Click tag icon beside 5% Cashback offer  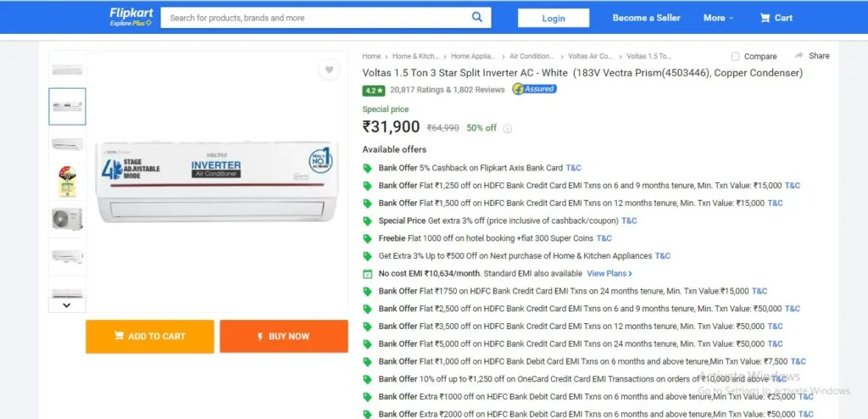tap(367, 168)
